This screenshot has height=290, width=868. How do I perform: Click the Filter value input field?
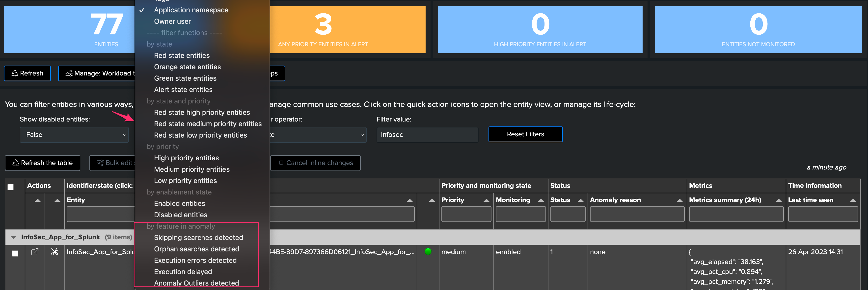[x=427, y=135]
